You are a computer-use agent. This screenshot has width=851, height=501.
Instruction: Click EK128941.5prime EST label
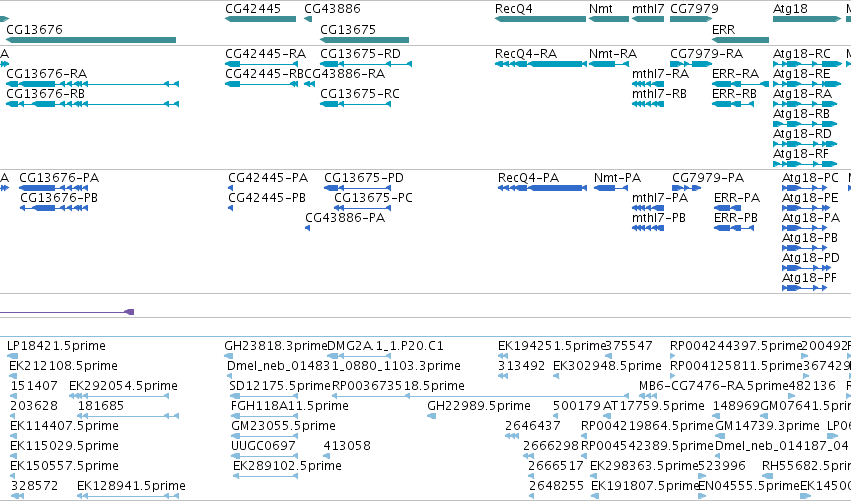click(131, 486)
